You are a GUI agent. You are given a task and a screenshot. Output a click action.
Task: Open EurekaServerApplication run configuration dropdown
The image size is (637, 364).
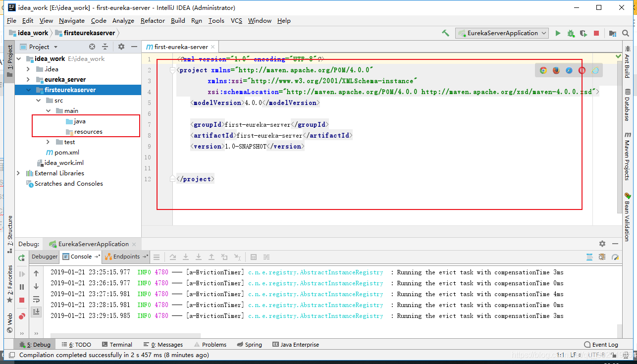point(502,33)
